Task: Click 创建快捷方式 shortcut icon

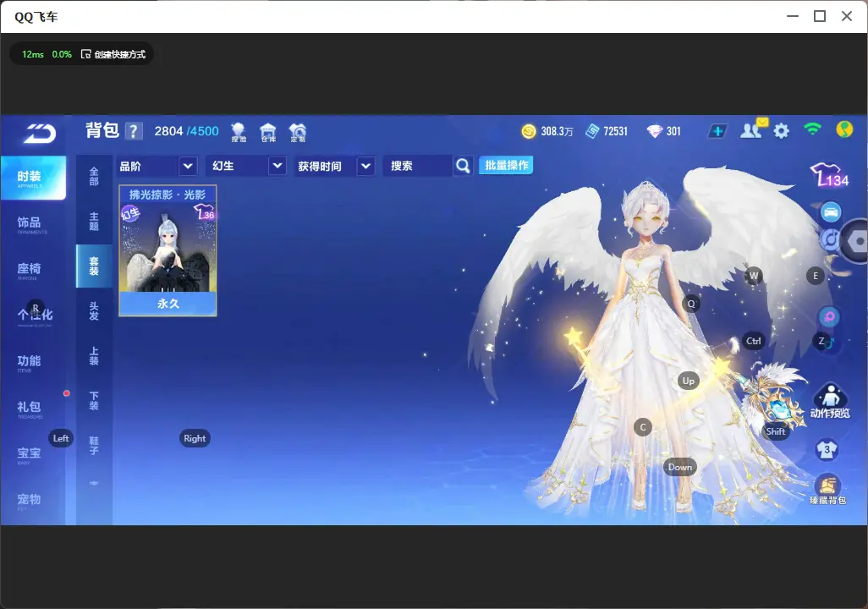Action: point(85,54)
